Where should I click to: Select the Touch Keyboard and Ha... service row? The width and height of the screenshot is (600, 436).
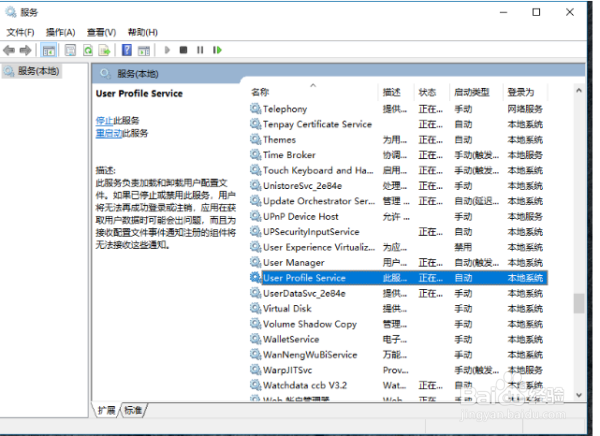point(399,170)
